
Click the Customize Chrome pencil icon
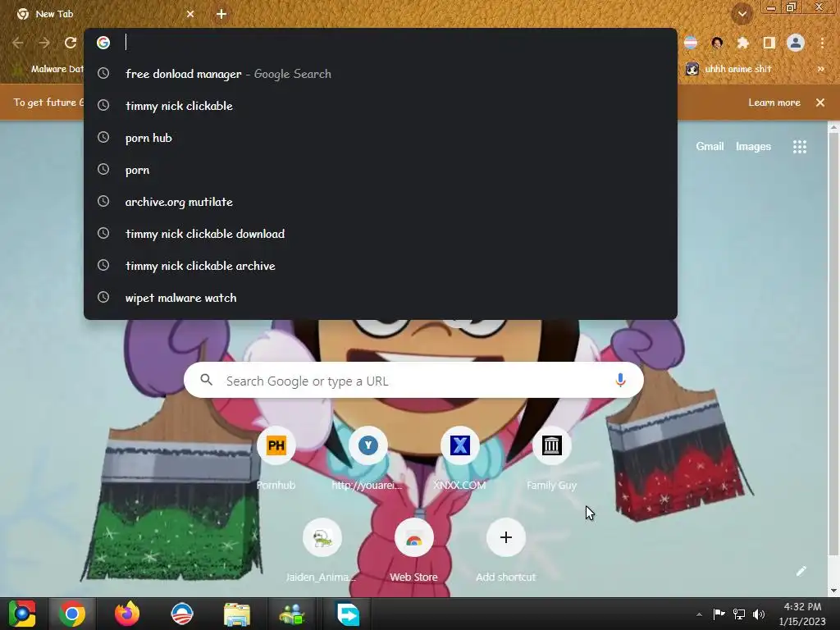pos(801,571)
